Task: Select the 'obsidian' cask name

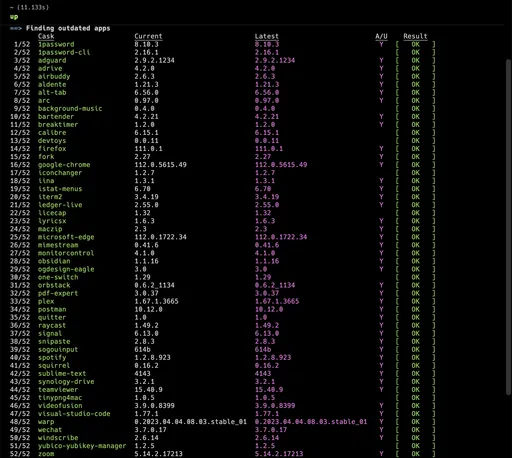Action: (x=54, y=261)
